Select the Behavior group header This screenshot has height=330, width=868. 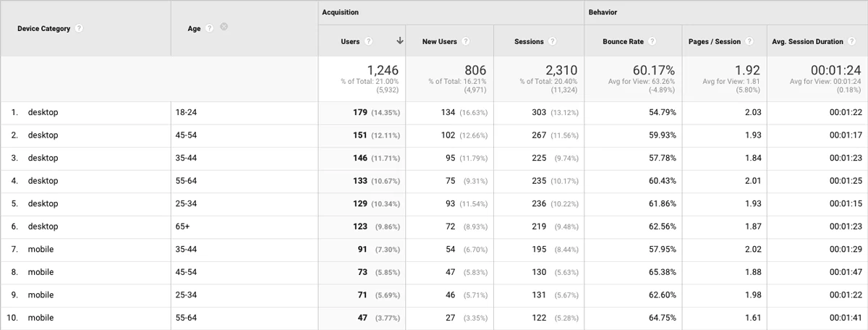tap(603, 13)
